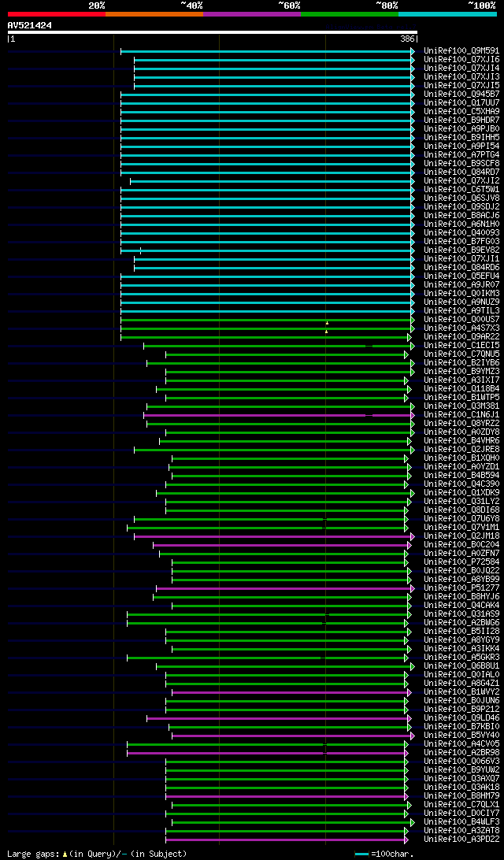Image resolution: width=504 pixels, height=860 pixels.
Task: Select the UniRef100_B1WVY2 label
Action: [461, 692]
